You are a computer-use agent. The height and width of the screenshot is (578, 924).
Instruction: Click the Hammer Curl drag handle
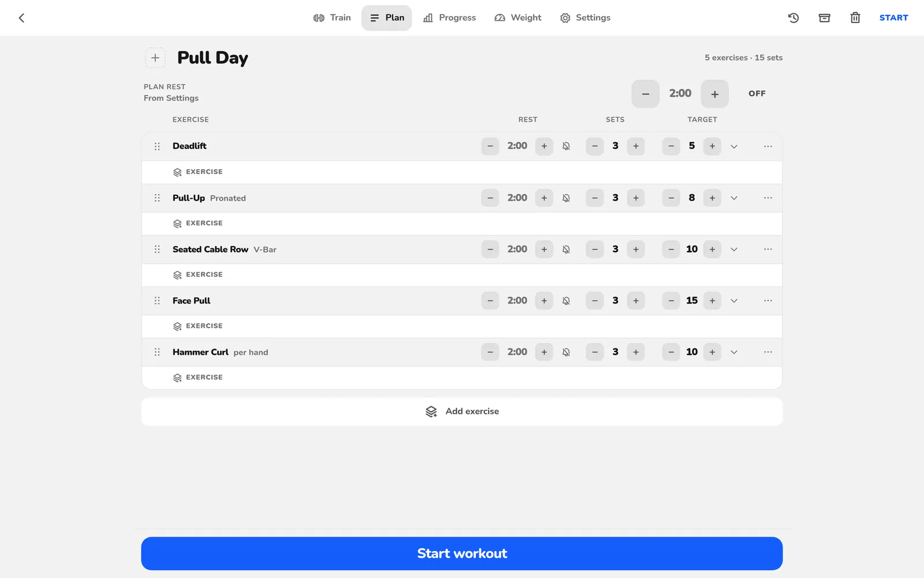coord(157,352)
